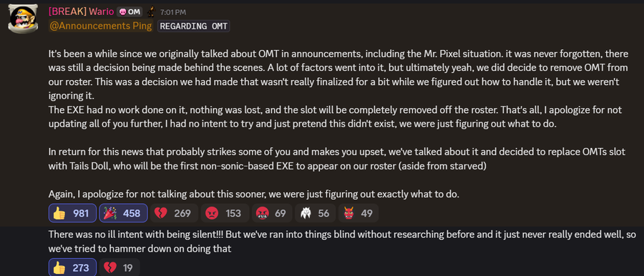This screenshot has width=644, height=276.
Task: Add white creature reaction showing 56
Action: pyautogui.click(x=316, y=213)
